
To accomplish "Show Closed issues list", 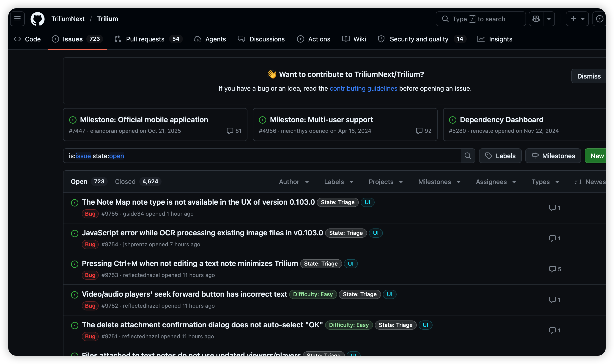I will [138, 182].
